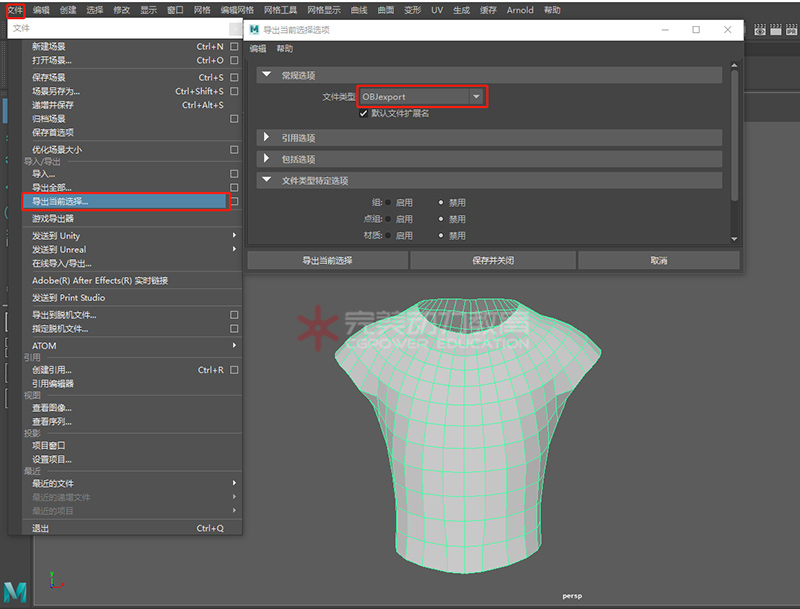This screenshot has height=609, width=800.
Task: Click the 导出当前选择 button
Action: click(x=327, y=260)
